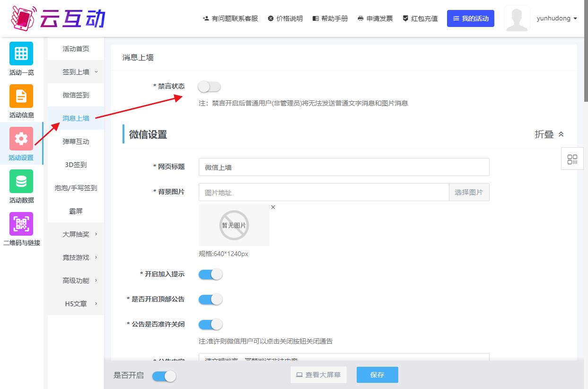Click the user avatar image

click(x=517, y=19)
